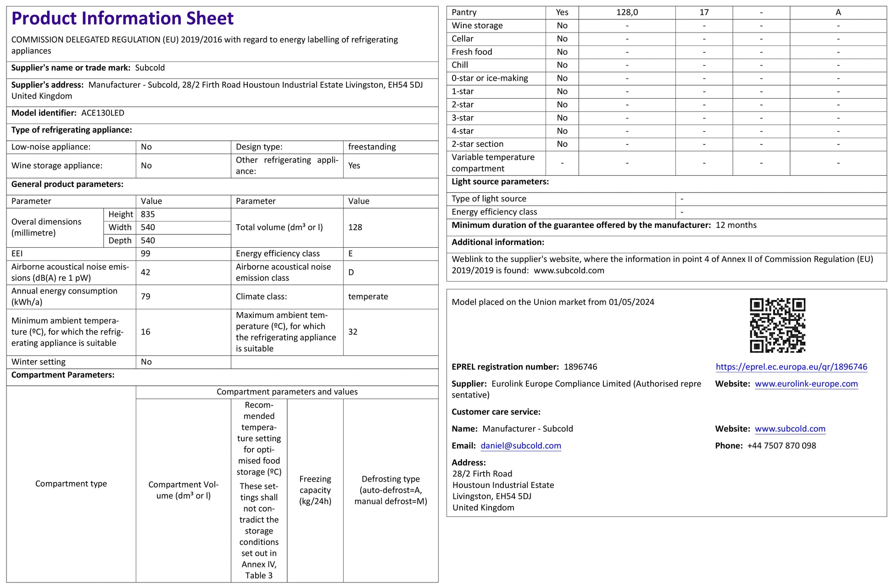Click the Light source parameters heading
This screenshot has height=588, width=893.
[x=500, y=182]
